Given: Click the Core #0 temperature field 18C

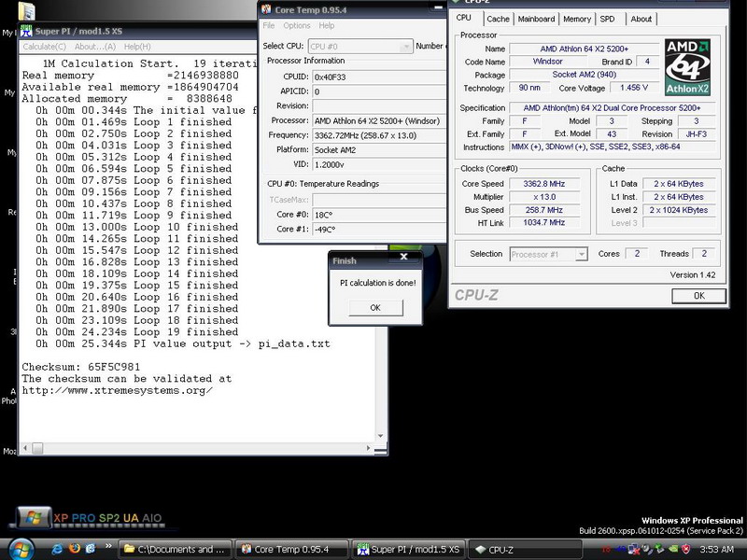Looking at the screenshot, I should (379, 215).
